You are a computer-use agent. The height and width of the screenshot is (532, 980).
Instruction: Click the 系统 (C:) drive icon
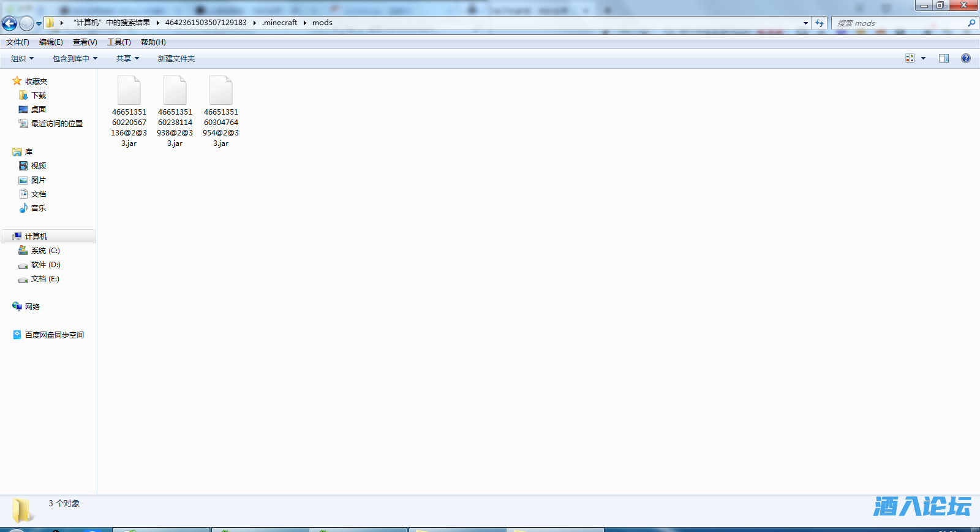(x=23, y=251)
